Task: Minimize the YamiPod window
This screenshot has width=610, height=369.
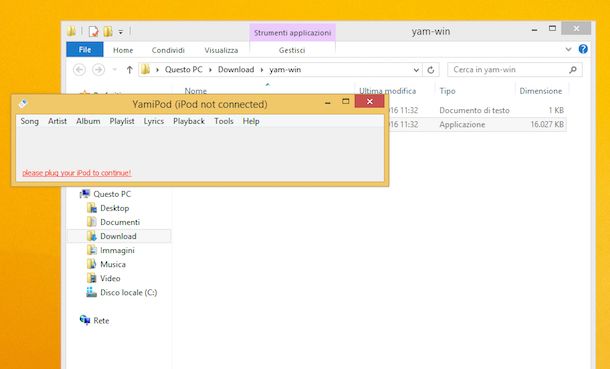Action: (x=328, y=103)
